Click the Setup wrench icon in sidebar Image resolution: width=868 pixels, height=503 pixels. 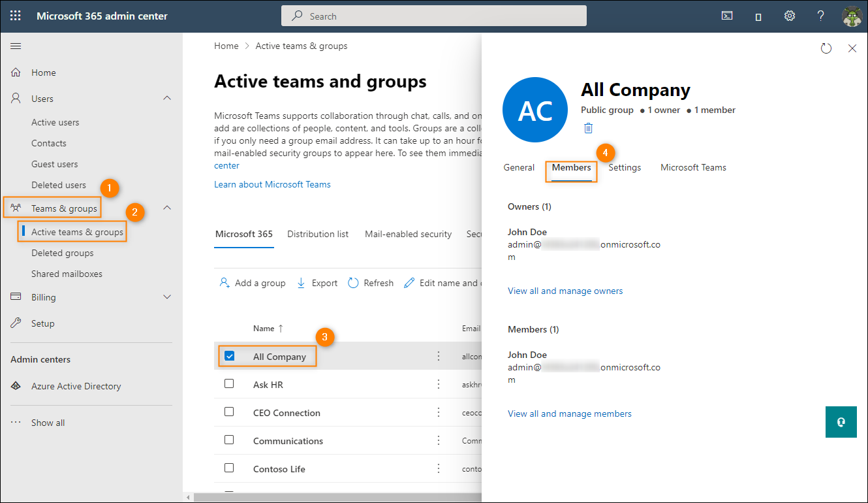click(x=16, y=323)
